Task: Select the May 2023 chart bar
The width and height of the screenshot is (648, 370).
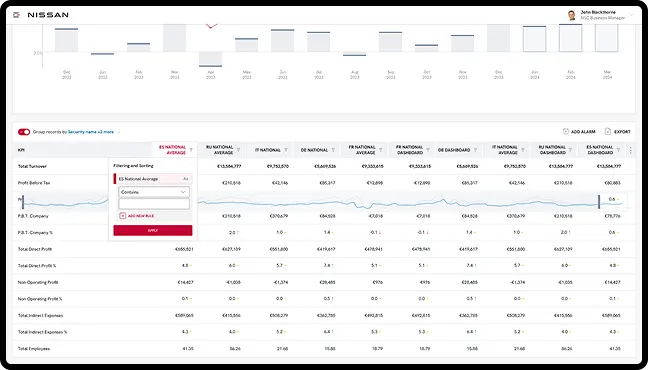Action: 246,45
